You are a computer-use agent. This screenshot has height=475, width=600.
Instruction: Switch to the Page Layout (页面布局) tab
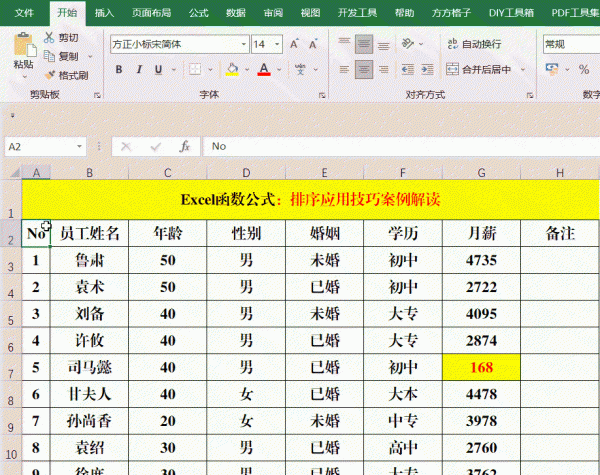[x=151, y=13]
